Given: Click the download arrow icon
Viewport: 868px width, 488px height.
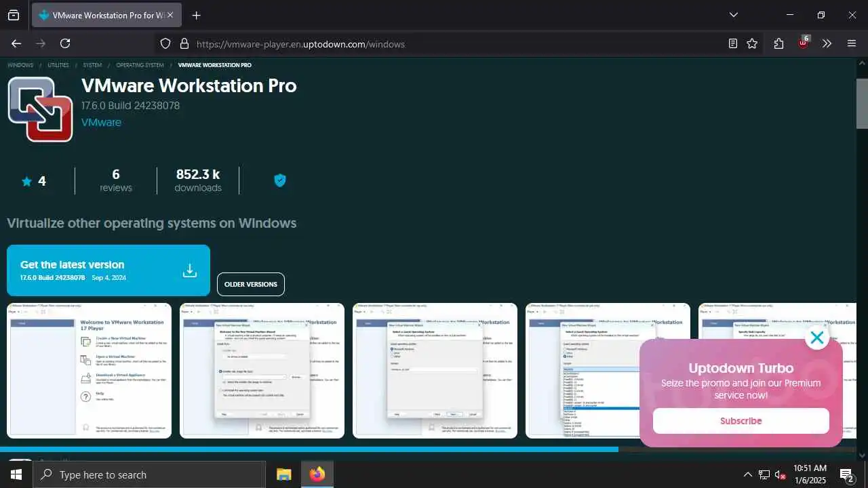Looking at the screenshot, I should pos(190,270).
